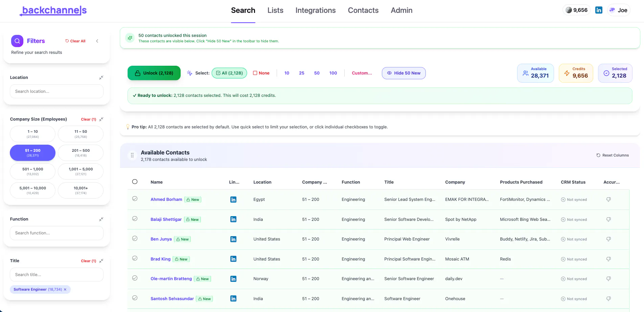The image size is (644, 312).
Task: Select the 10,001+ employees size option
Action: (80, 190)
